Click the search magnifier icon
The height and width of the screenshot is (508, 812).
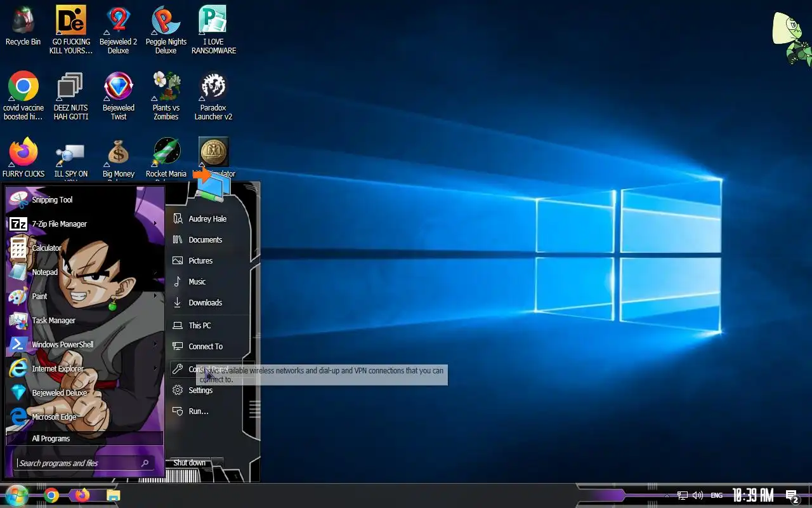145,463
